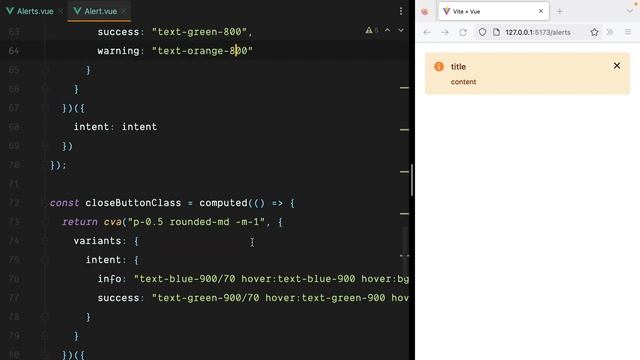Viewport: 640px width, 360px height.
Task: Click the alert "content" text
Action: coord(463,82)
